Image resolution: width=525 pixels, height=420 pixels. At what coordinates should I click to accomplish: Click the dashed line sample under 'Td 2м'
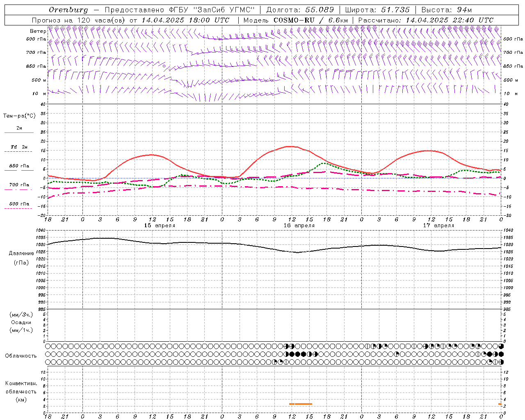tap(18, 152)
